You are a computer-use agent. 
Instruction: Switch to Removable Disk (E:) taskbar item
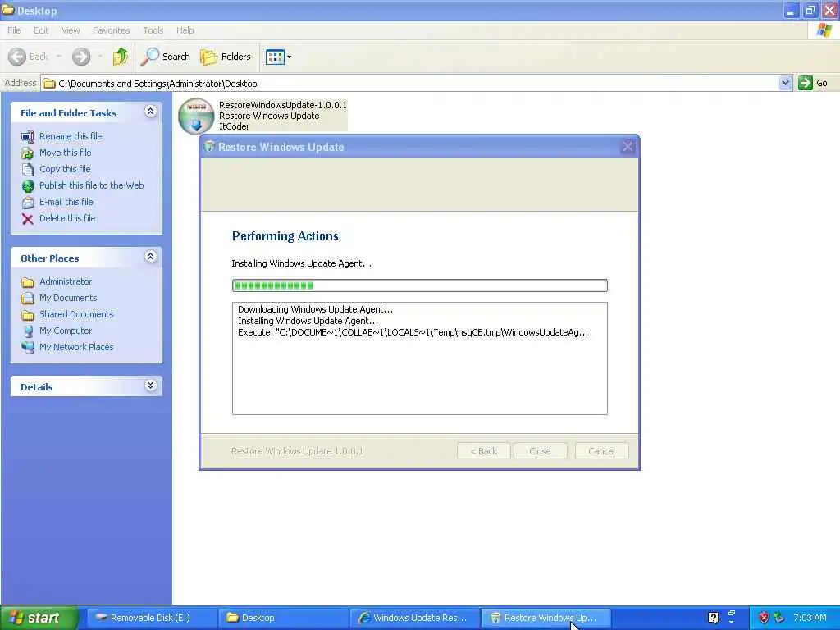[152, 618]
